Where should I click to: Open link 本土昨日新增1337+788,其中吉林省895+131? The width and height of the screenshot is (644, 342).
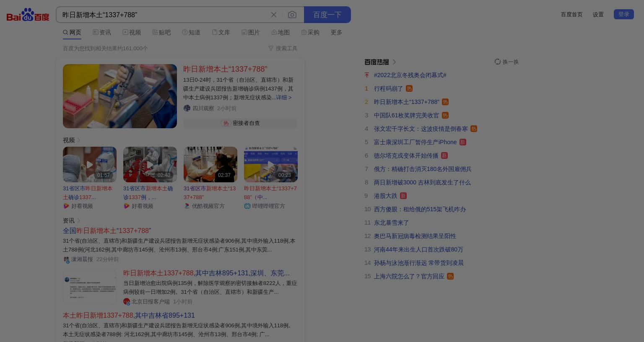(x=129, y=316)
